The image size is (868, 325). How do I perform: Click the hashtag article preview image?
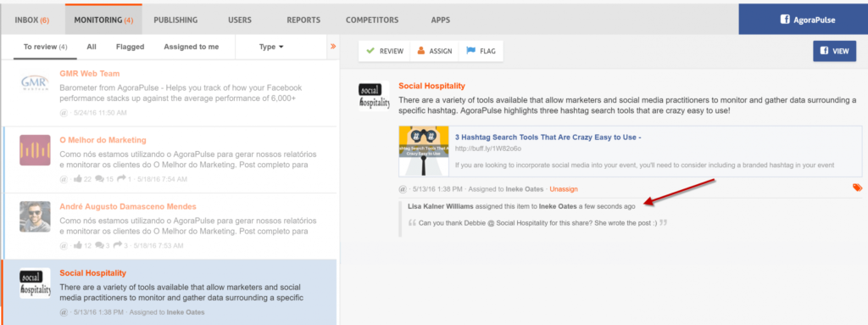pos(424,151)
